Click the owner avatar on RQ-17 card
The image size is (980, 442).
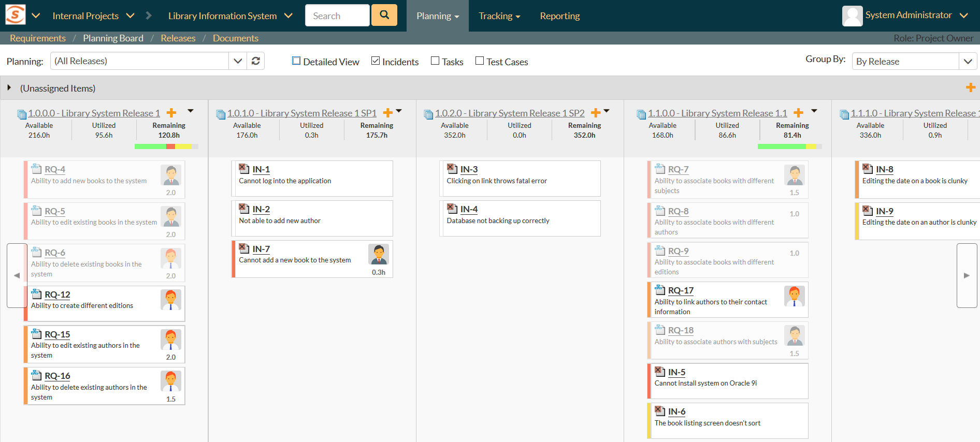pos(795,296)
